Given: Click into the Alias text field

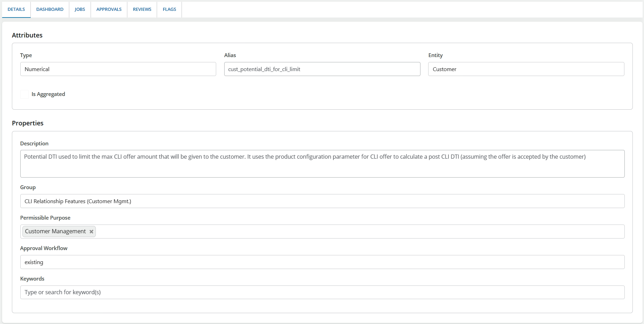Looking at the screenshot, I should 322,69.
